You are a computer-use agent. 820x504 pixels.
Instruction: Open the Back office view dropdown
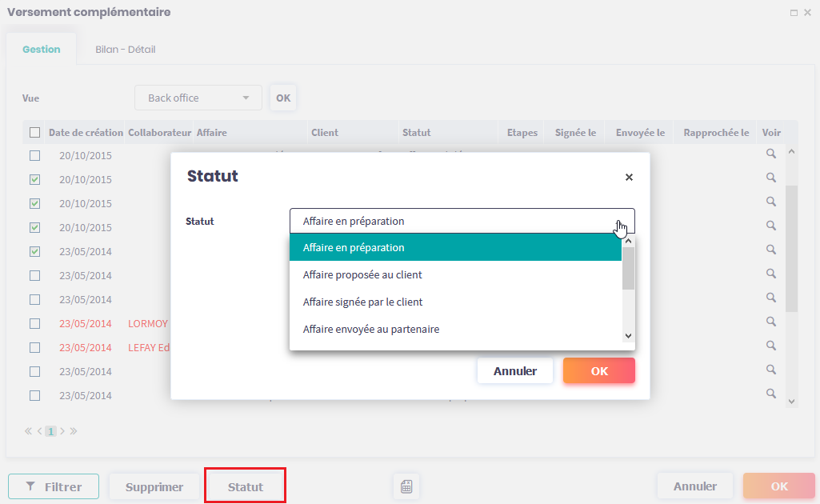tap(198, 98)
